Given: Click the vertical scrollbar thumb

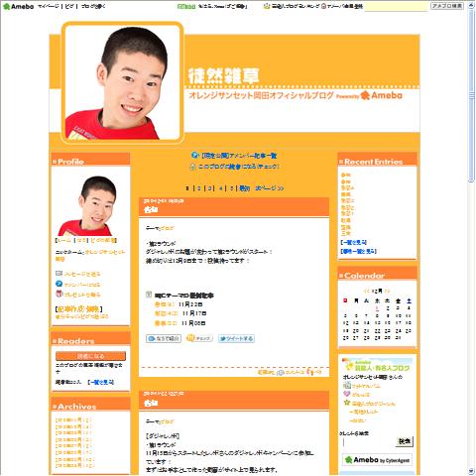Looking at the screenshot, I should pos(472,96).
